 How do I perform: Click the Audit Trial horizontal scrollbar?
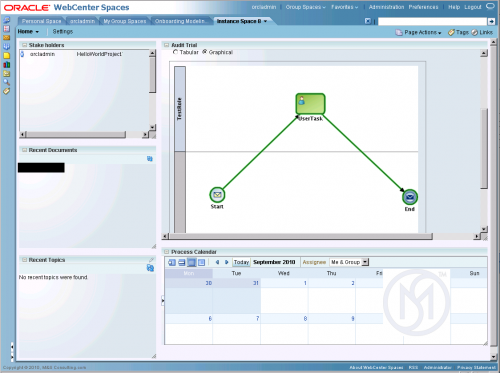(x=300, y=236)
